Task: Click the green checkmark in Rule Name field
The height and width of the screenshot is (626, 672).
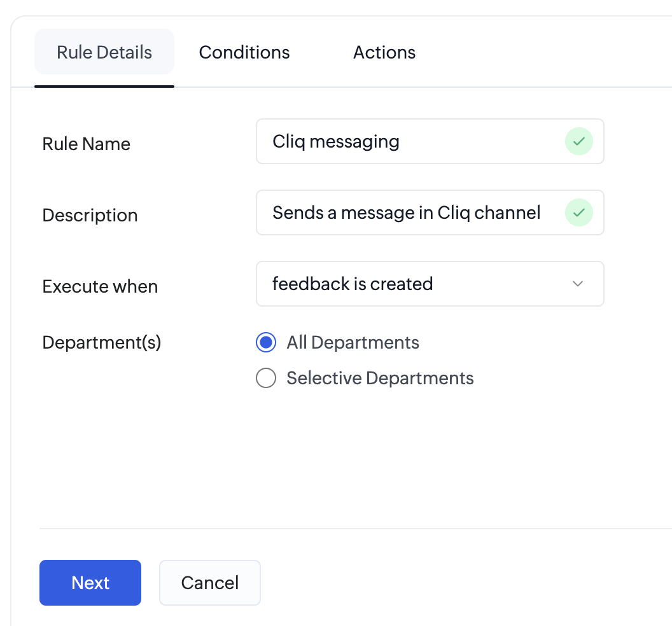Action: click(578, 142)
